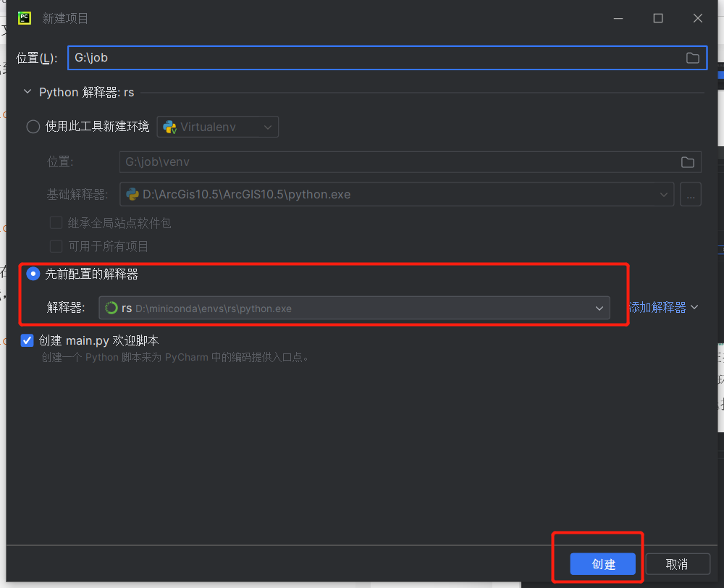The width and height of the screenshot is (724, 588).
Task: Open the Virtualenv tool dropdown
Action: (217, 127)
